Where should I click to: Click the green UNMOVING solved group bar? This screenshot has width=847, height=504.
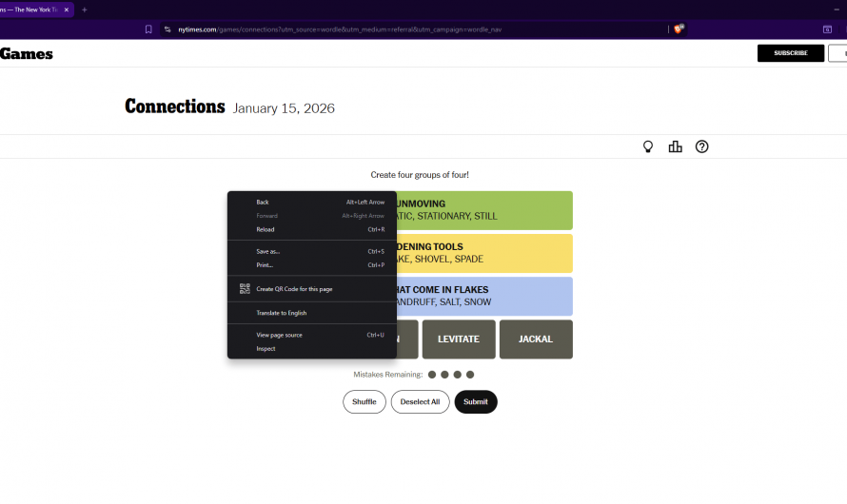click(485, 210)
